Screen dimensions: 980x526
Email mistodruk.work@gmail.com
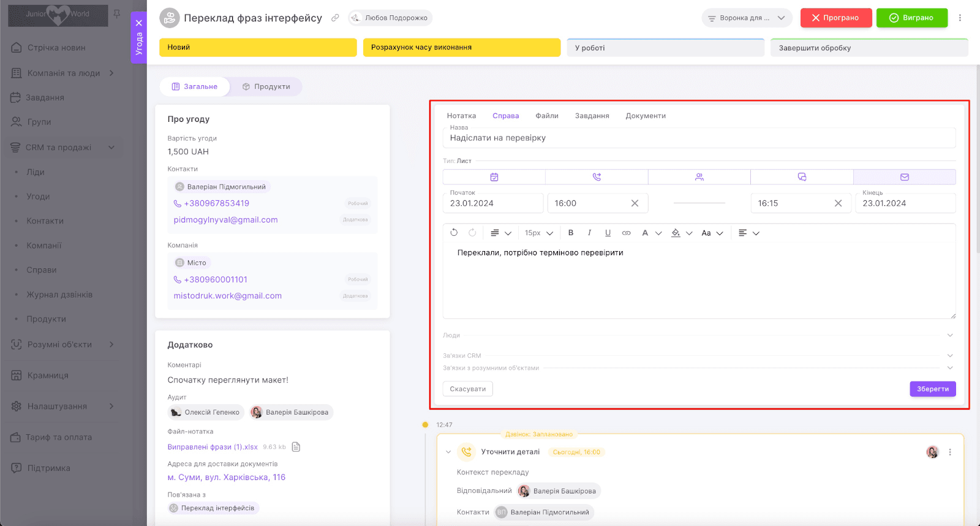(x=228, y=296)
